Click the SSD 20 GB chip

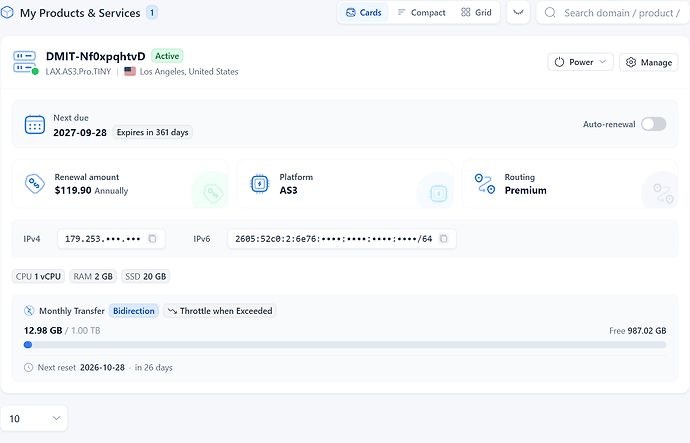coord(146,276)
